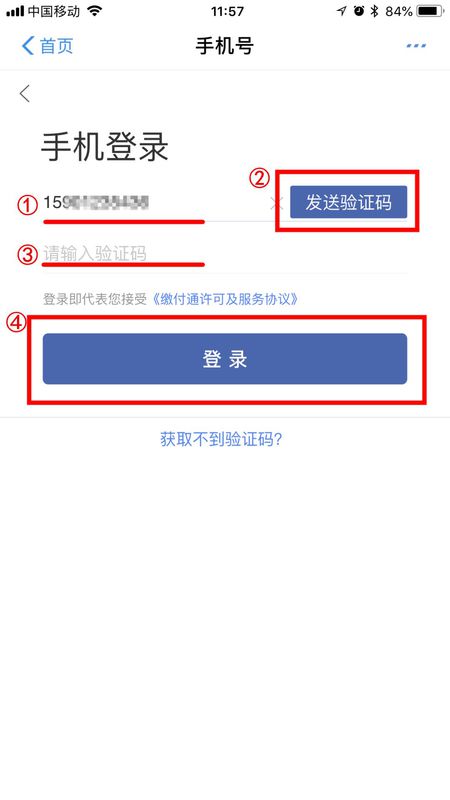Click the 发送验证码 button
The height and width of the screenshot is (800, 450).
coord(348,202)
